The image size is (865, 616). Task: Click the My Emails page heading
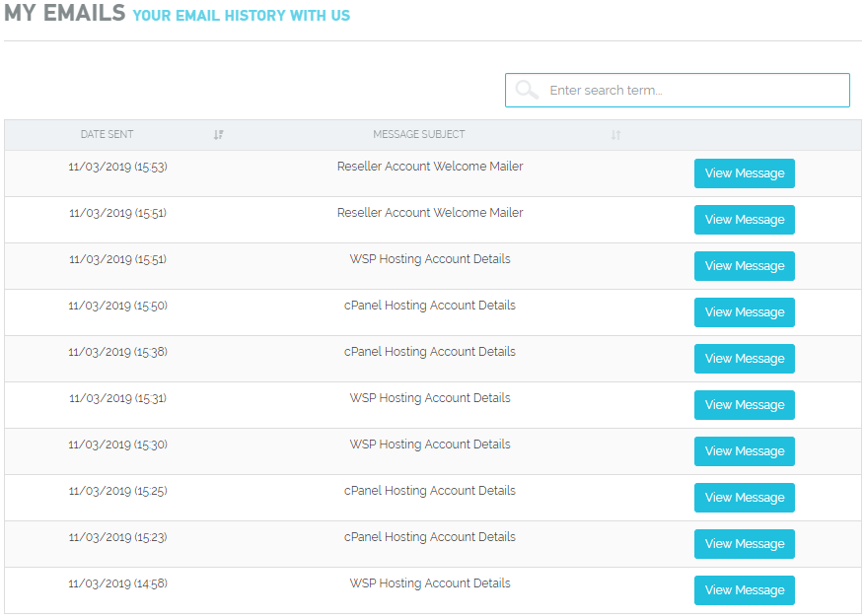tap(65, 13)
